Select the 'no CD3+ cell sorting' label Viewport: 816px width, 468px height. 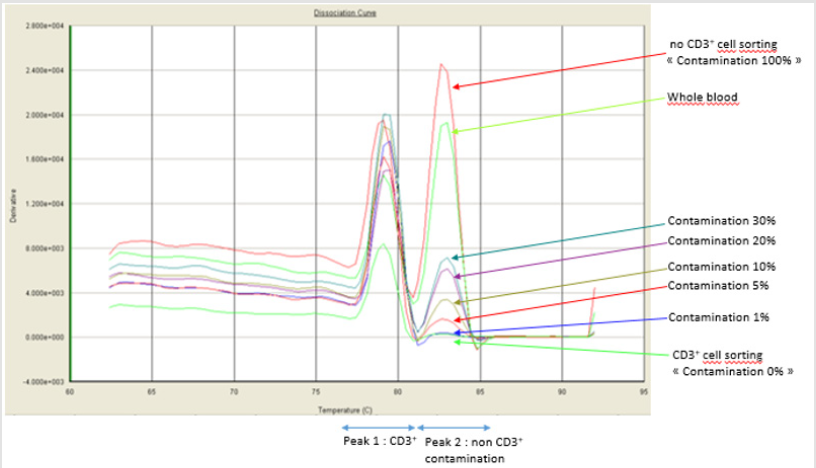(723, 44)
